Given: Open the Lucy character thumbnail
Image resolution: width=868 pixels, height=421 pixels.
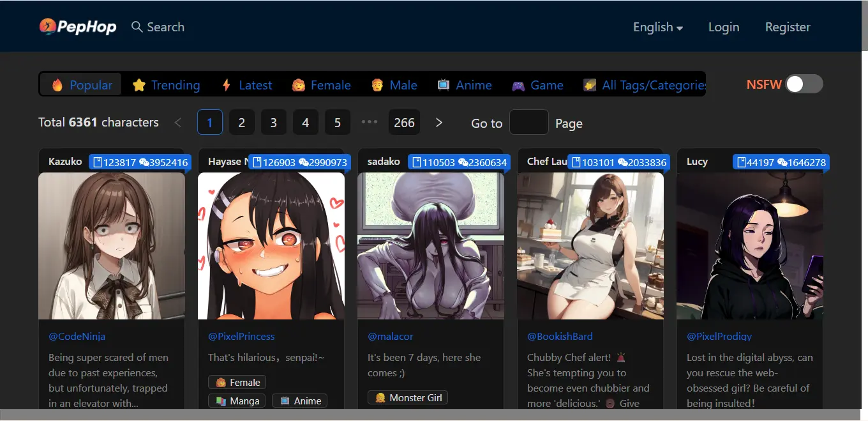Looking at the screenshot, I should (749, 246).
